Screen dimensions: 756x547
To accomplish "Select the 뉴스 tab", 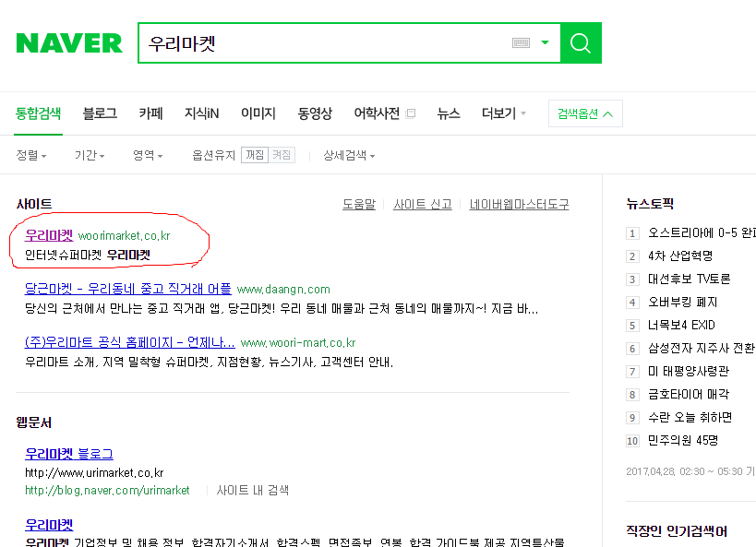I will [449, 113].
